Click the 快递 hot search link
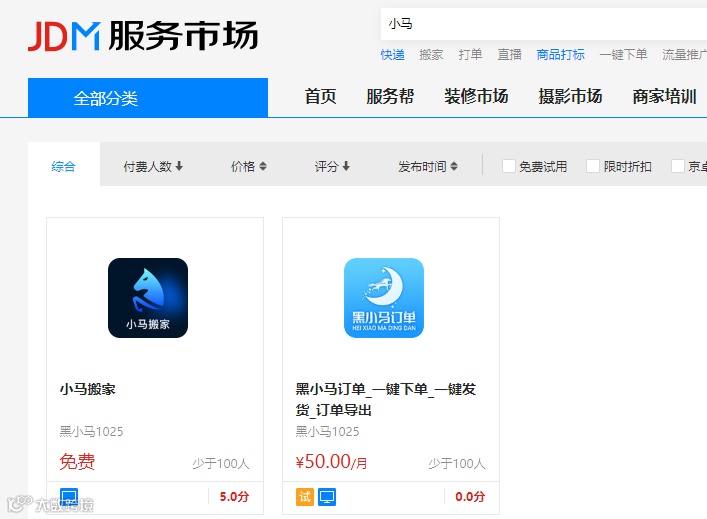The height and width of the screenshot is (519, 707). [392, 55]
